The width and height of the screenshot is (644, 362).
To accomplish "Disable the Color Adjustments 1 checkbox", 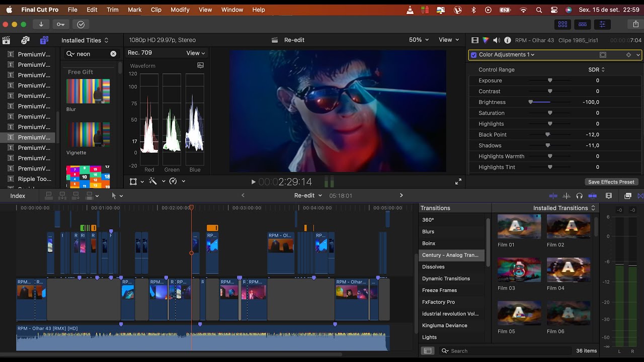I will tap(473, 55).
